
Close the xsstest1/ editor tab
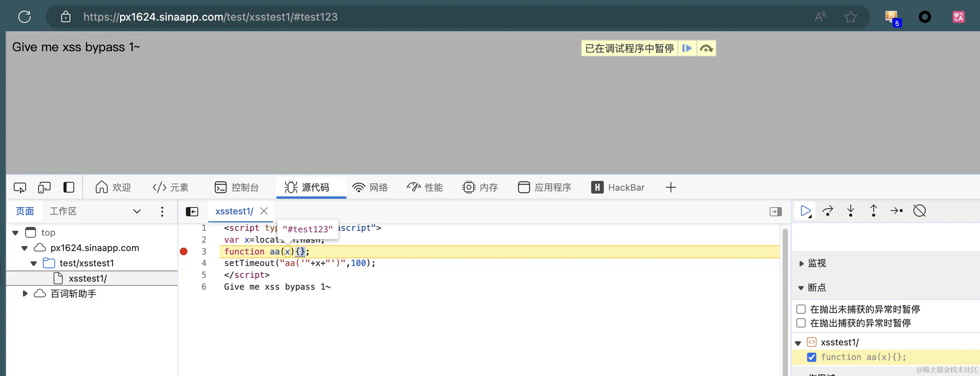click(x=264, y=211)
